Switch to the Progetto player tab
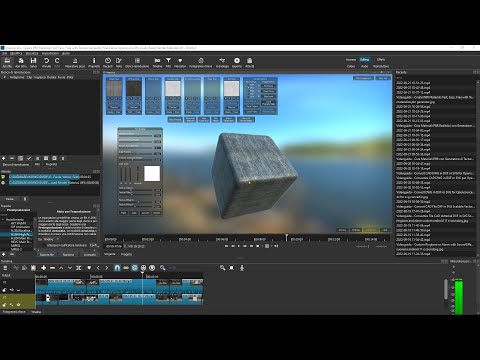This screenshot has width=480, height=360. [x=126, y=254]
